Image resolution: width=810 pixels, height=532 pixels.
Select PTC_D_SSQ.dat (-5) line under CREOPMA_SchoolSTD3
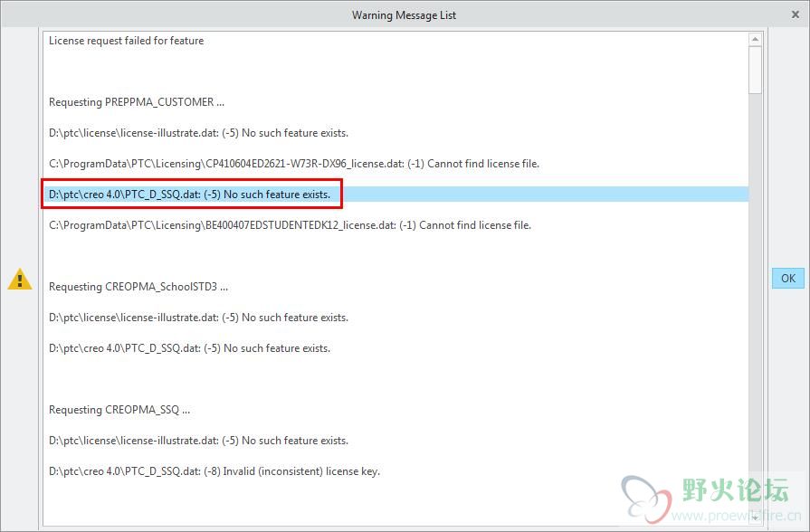click(189, 348)
